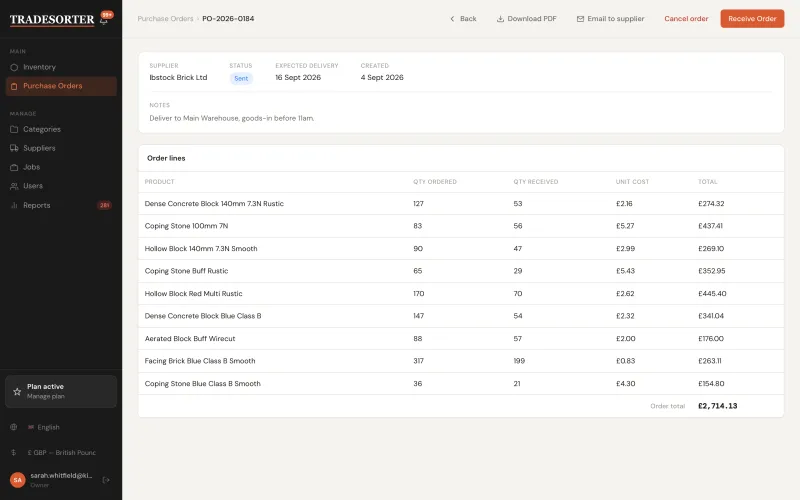Click the envelope icon beside Email to supplier
Screen dimensions: 800x500
[580, 19]
